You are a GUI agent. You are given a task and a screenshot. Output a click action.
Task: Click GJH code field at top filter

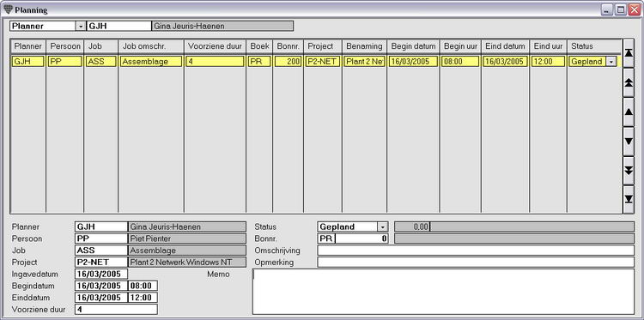click(x=119, y=27)
